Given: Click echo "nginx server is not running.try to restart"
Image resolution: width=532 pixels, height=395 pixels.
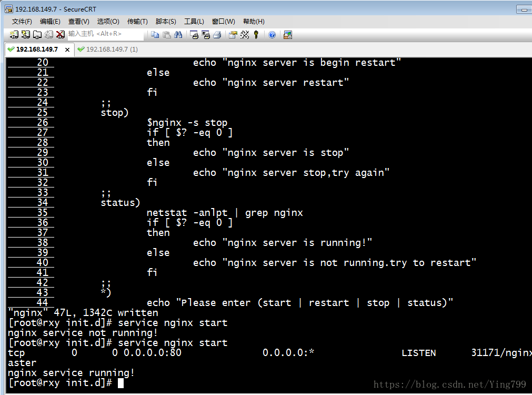Looking at the screenshot, I should tap(335, 263).
